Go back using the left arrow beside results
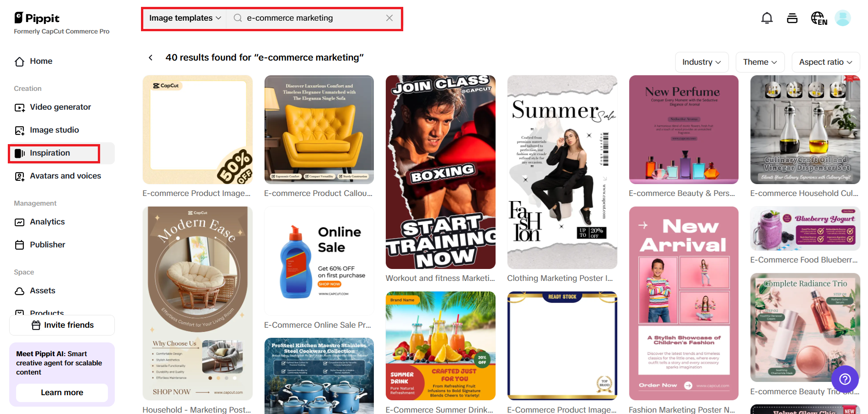 [x=151, y=57]
